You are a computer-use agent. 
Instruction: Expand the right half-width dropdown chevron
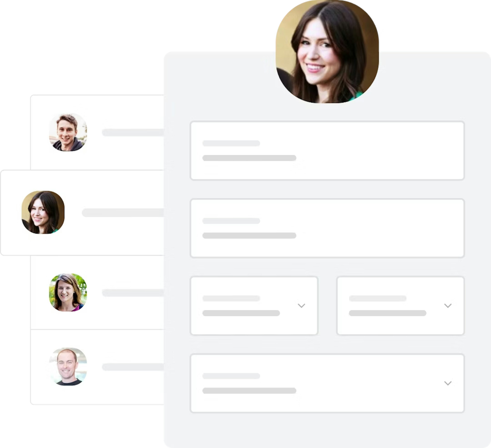pos(448,306)
